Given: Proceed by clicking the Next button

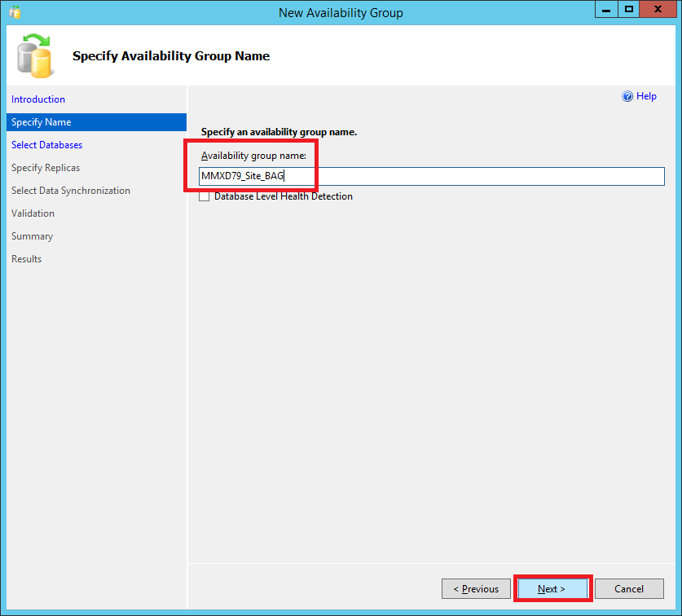Looking at the screenshot, I should 552,588.
